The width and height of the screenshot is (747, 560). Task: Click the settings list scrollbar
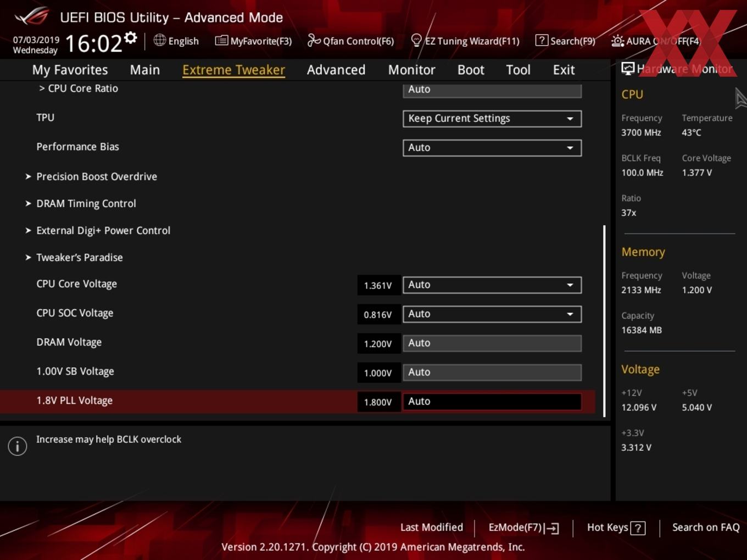(x=604, y=321)
